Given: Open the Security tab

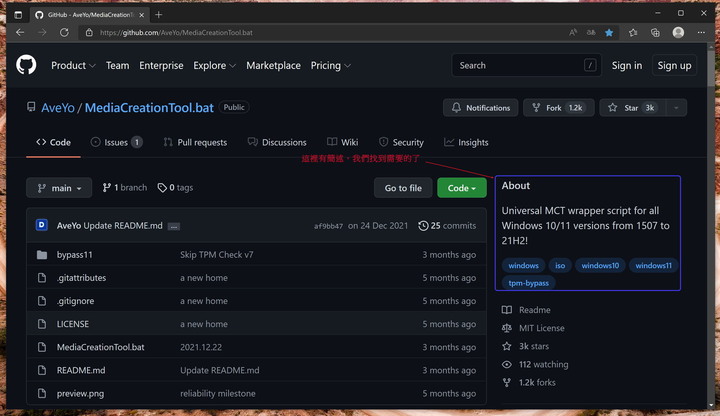Looking at the screenshot, I should point(401,142).
